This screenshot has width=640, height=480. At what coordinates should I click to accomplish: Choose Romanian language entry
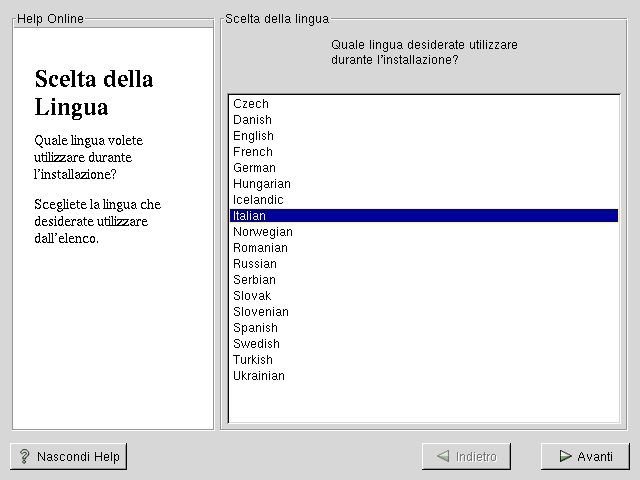[x=260, y=248]
